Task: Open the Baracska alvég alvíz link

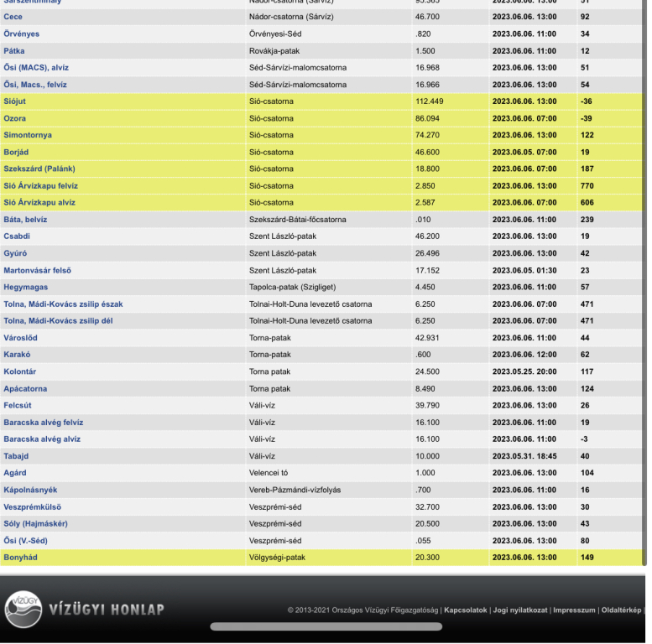Action: coord(42,439)
